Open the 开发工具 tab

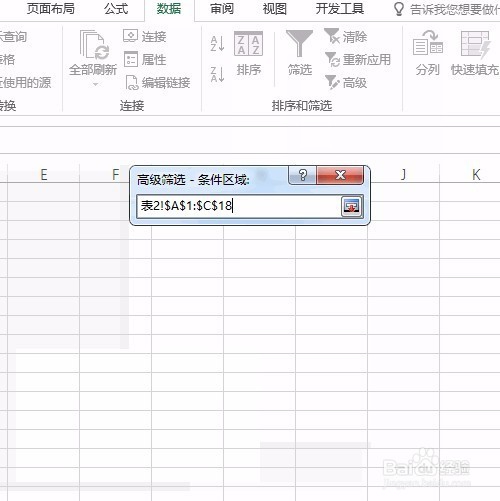tap(340, 9)
